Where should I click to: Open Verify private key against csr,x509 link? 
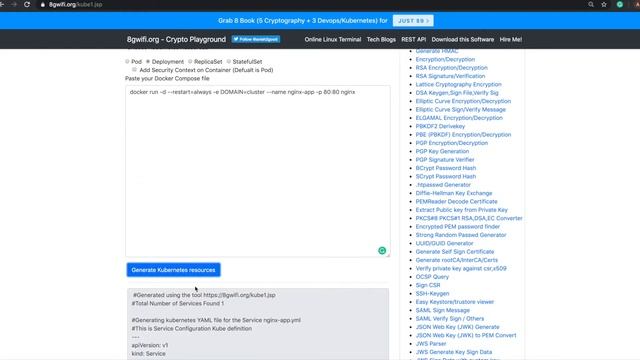point(461,269)
